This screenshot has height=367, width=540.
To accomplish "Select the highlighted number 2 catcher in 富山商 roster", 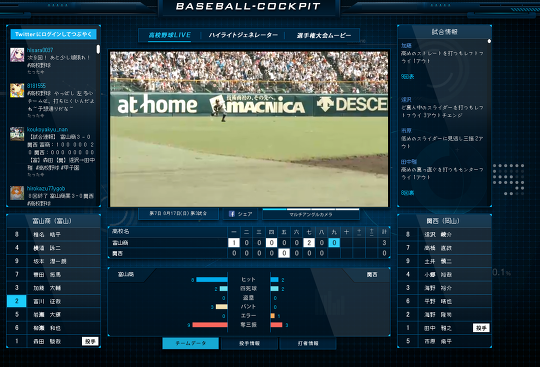I will (53, 301).
